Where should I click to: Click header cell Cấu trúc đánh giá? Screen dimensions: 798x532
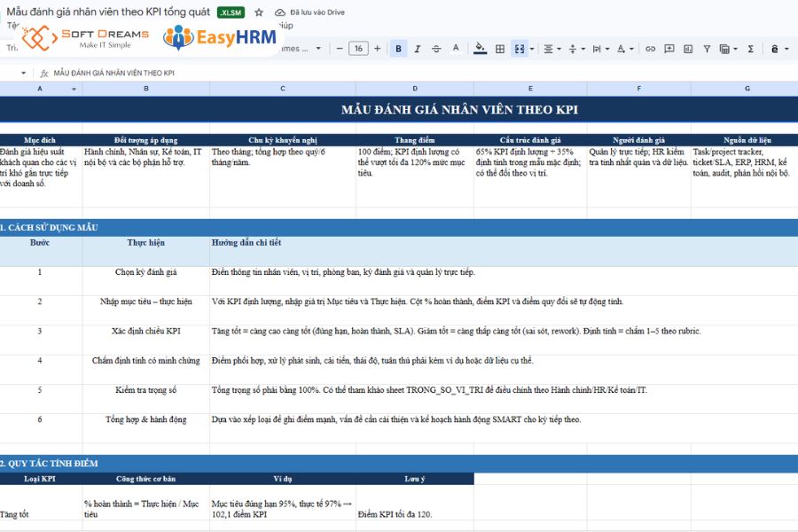tap(530, 140)
